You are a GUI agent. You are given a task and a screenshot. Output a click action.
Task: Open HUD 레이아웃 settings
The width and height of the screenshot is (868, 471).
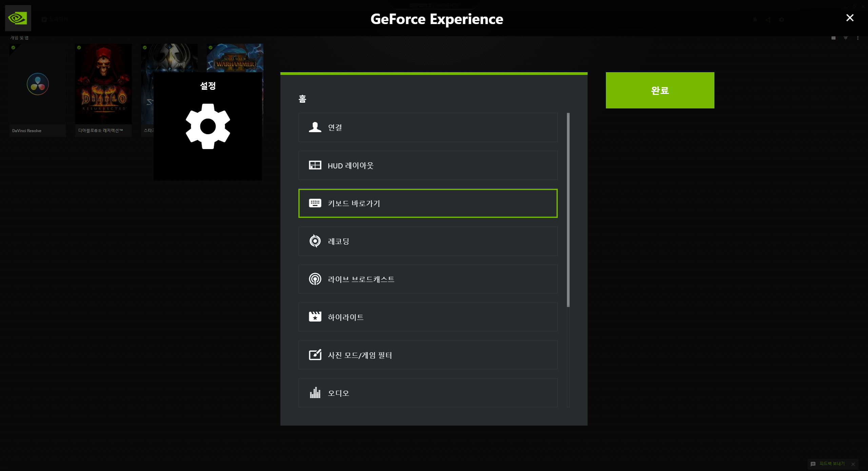point(428,165)
